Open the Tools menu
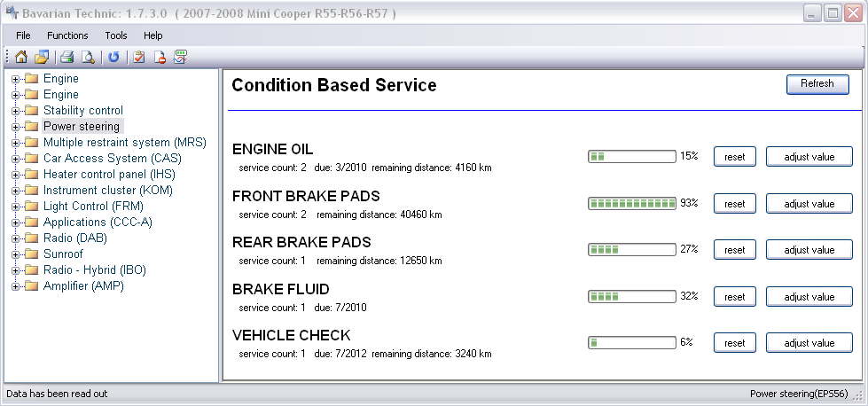Viewport: 868px width, 406px height. coord(116,35)
